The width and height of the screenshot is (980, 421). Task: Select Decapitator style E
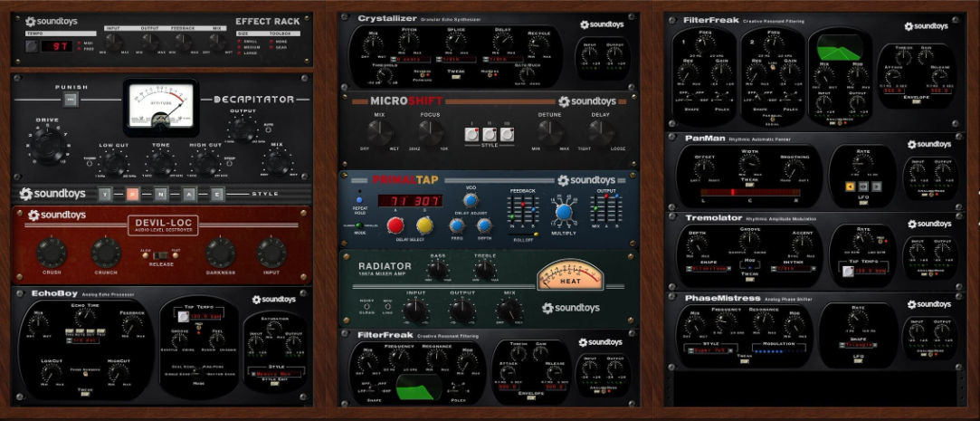point(217,194)
